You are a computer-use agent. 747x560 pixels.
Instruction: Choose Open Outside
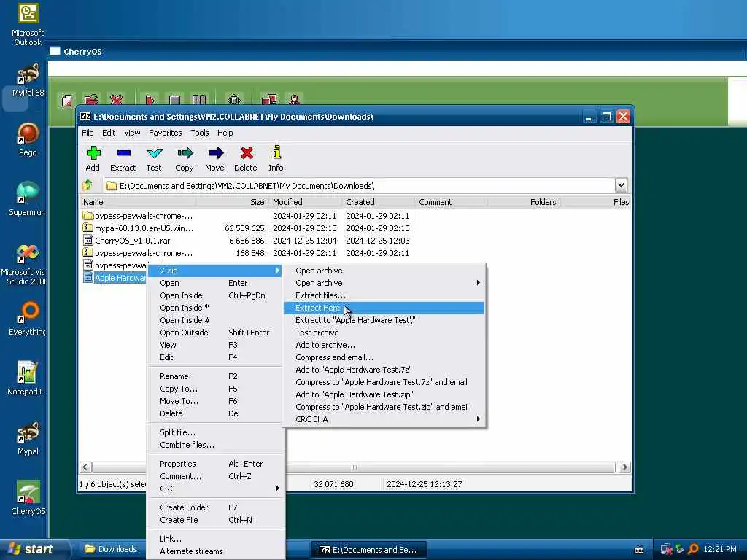(215, 332)
